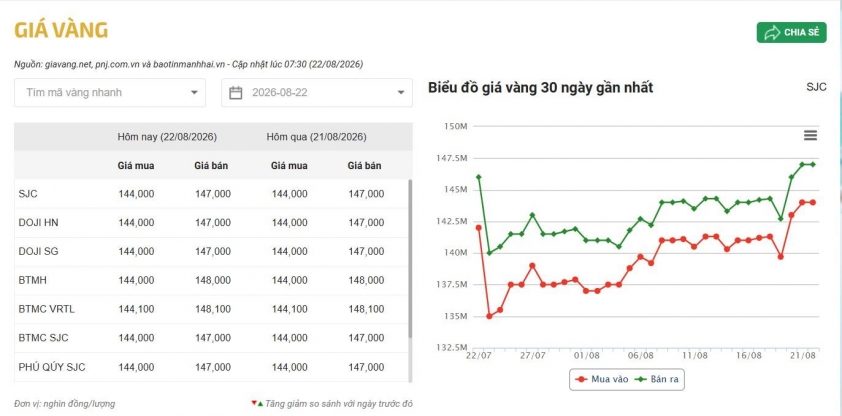Image resolution: width=842 pixels, height=416 pixels.
Task: Click the 21/08 x-axis date label
Action: point(803,356)
